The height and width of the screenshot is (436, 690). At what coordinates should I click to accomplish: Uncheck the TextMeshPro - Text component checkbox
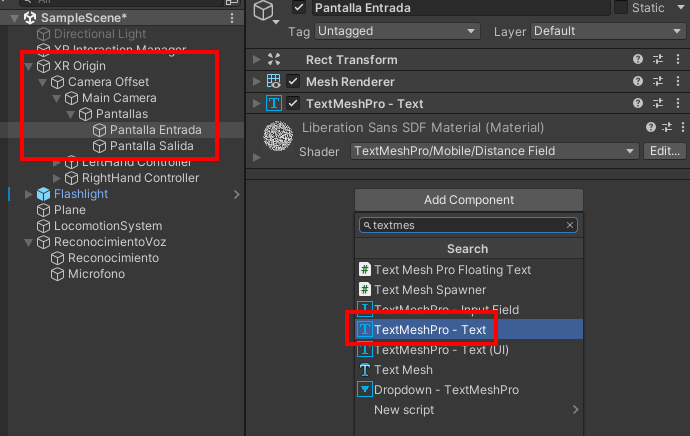pyautogui.click(x=293, y=104)
